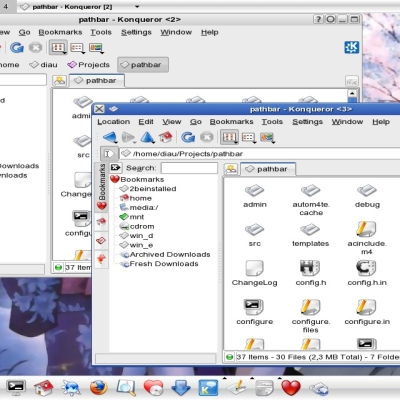Image resolution: width=400 pixels, height=400 pixels.
Task: Toggle the clear location bar button
Action: (x=109, y=154)
